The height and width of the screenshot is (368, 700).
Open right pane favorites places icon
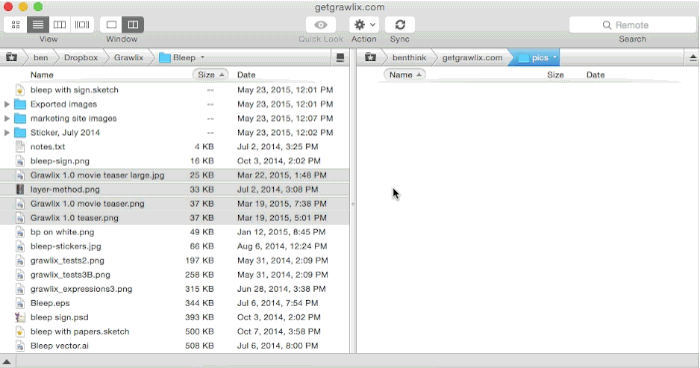click(371, 58)
